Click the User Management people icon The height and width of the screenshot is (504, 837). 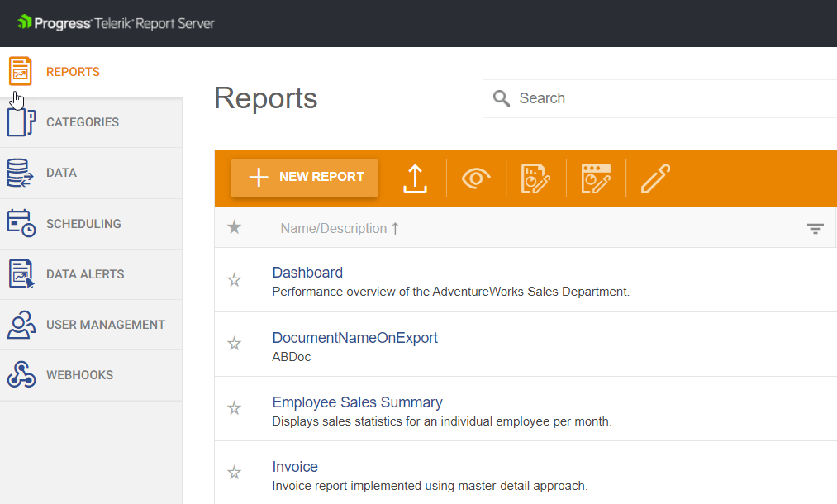(x=21, y=325)
